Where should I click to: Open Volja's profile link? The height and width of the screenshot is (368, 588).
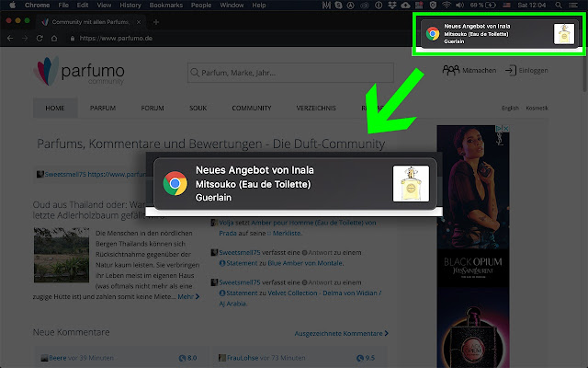pos(226,223)
